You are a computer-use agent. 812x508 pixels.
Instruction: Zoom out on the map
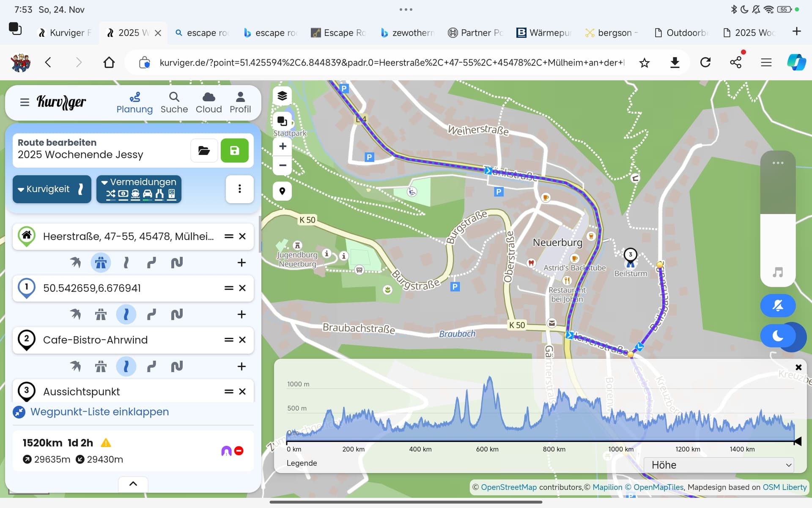[283, 165]
